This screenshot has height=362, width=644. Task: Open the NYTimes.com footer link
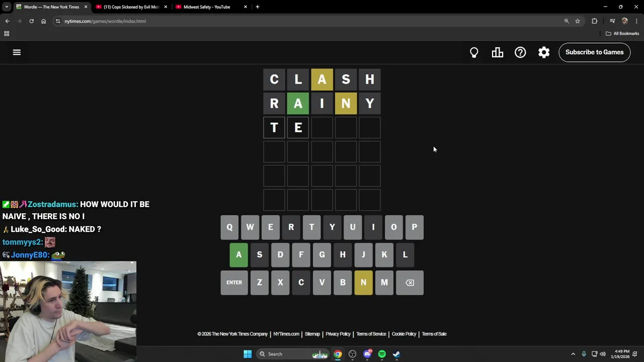click(x=286, y=334)
